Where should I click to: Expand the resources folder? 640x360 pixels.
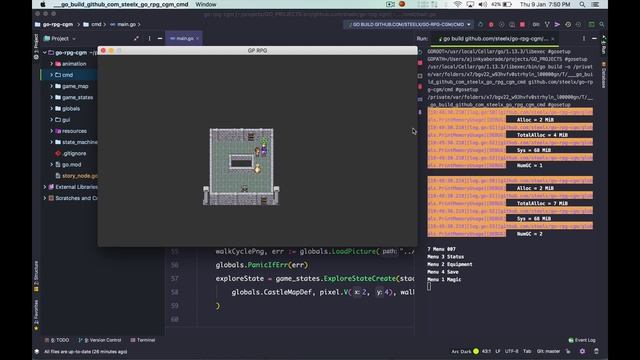[51, 131]
